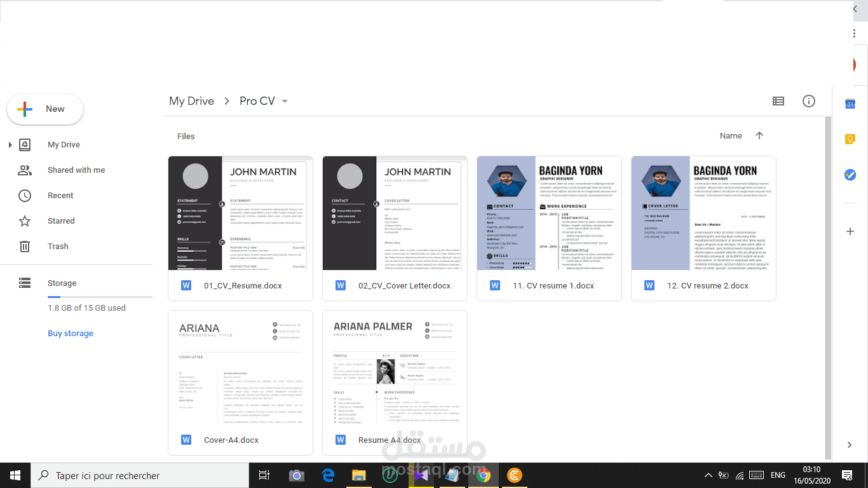Open Microsoft Edge from taskbar
Viewport: 868px width, 488px height.
point(328,475)
